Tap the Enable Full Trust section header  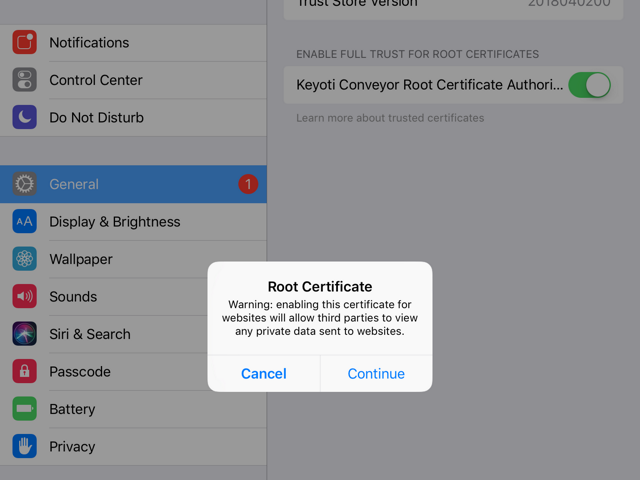point(418,54)
